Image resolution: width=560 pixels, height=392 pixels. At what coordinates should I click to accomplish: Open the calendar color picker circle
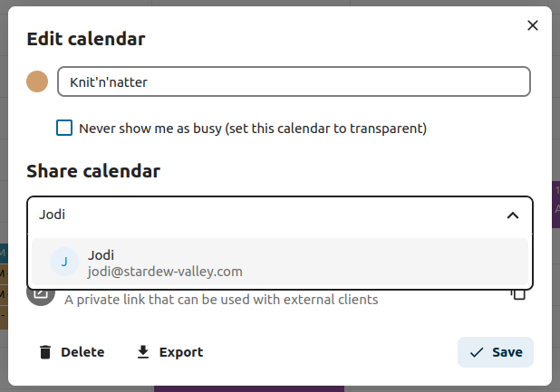tap(37, 81)
